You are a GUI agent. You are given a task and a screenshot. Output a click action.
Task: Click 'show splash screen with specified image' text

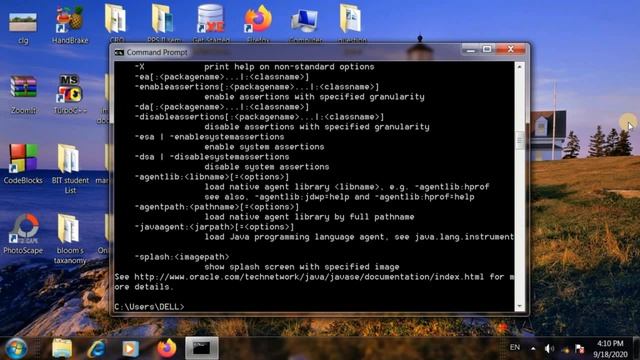point(302,267)
